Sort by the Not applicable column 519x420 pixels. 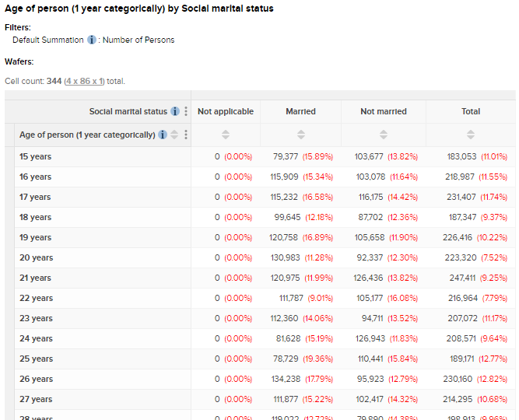(x=226, y=135)
